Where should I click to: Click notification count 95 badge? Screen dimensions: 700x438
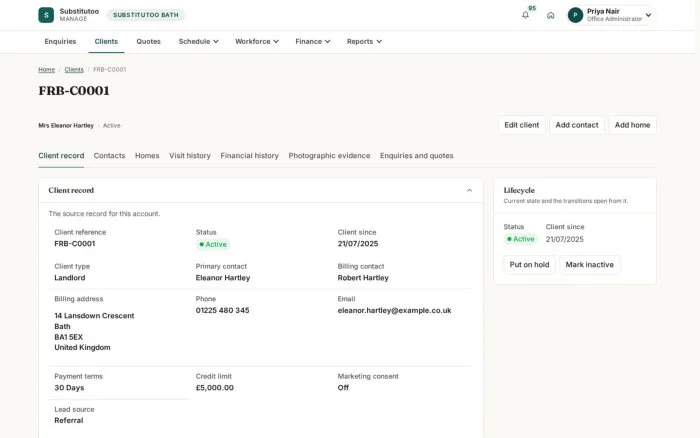click(x=532, y=8)
